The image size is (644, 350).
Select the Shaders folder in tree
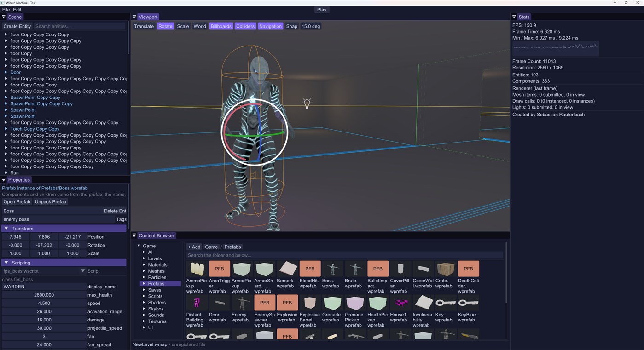[x=157, y=303]
